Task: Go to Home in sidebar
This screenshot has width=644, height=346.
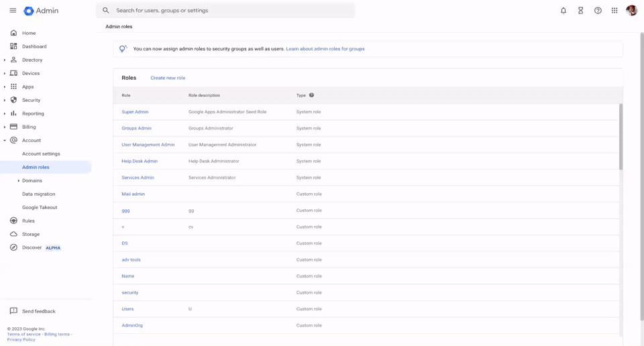Action: tap(29, 33)
